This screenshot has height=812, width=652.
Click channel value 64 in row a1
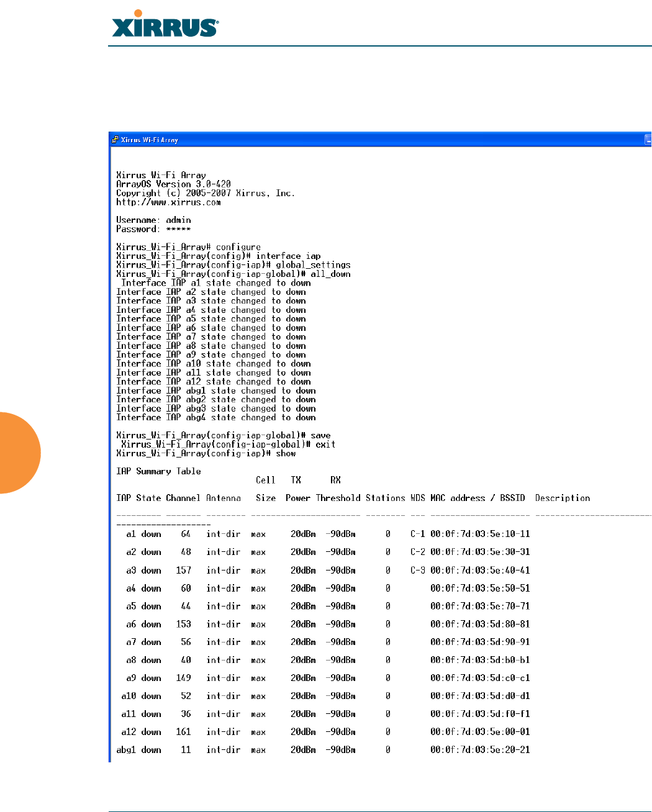pyautogui.click(x=186, y=535)
